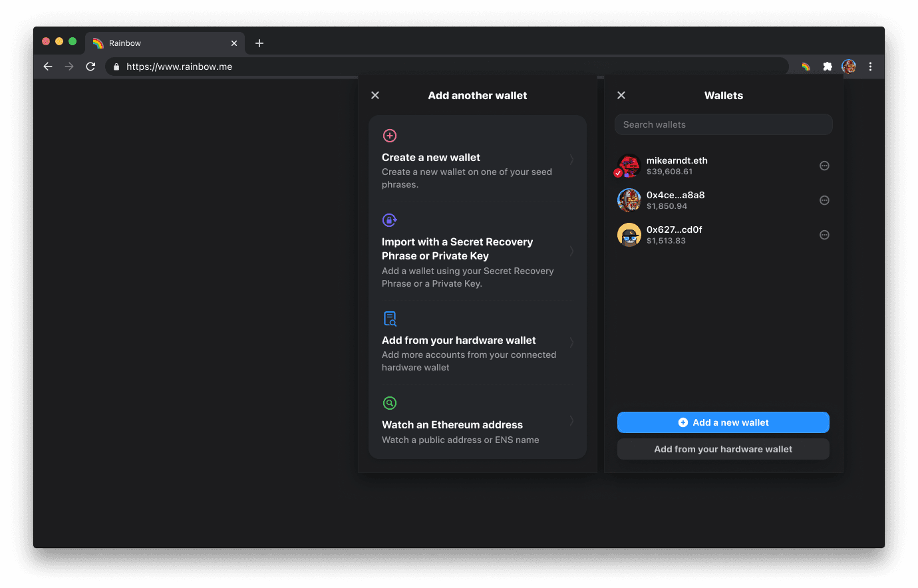Click the pink plus icon for Create a new wallet
Screen dimensions: 918x588
(390, 136)
